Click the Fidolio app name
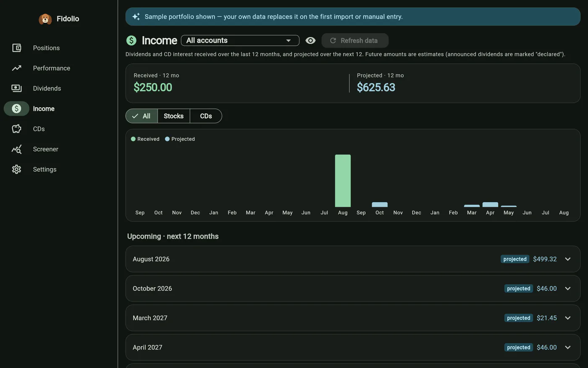The image size is (588, 368). (68, 19)
